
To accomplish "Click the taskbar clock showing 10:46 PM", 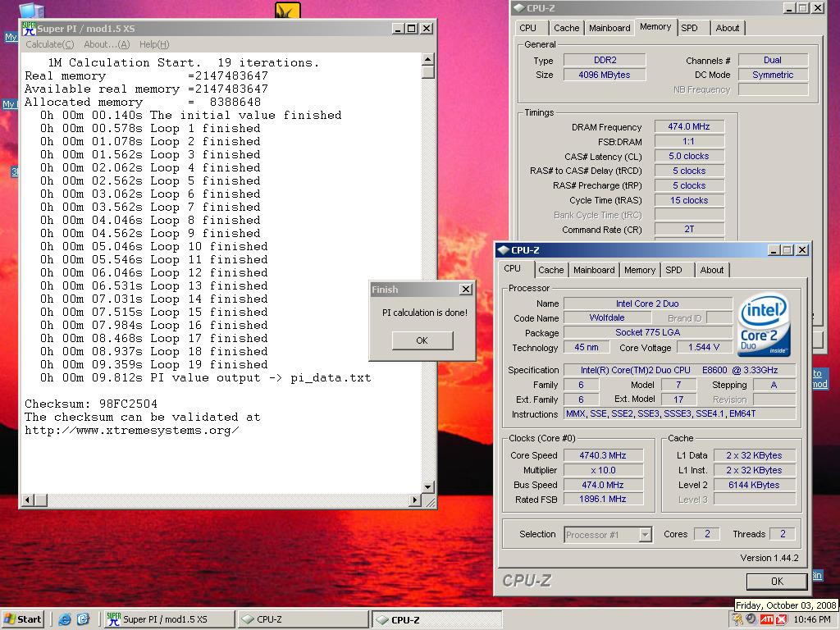I will click(812, 619).
